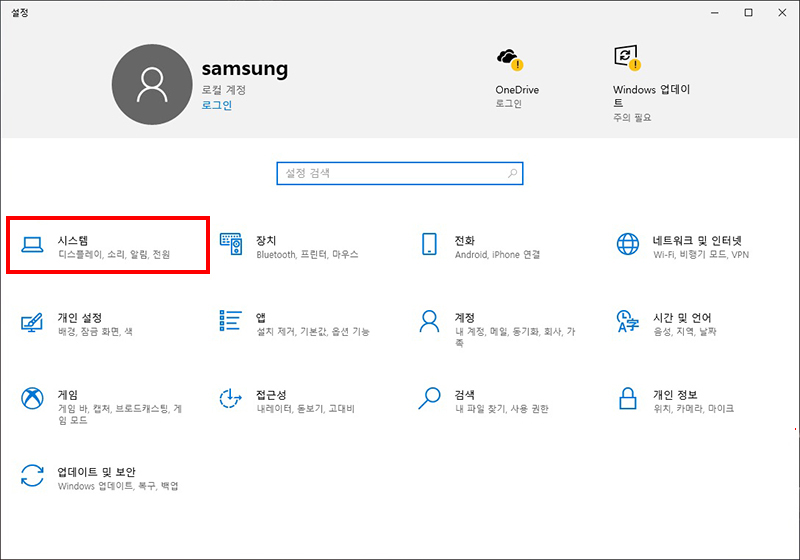This screenshot has height=560, width=800.
Task: Click the 로그인 link under samsung
Action: click(x=217, y=105)
